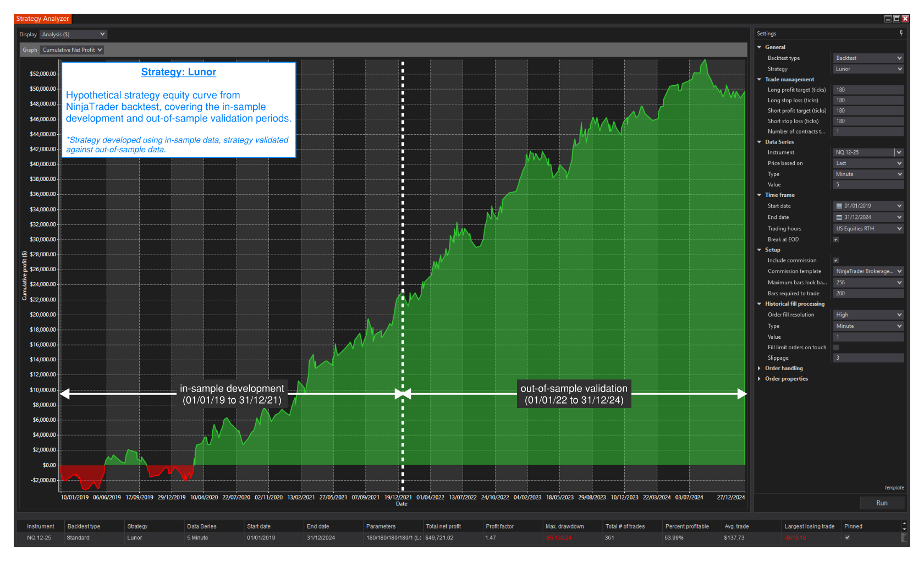Run the backtest
The width and height of the screenshot is (924, 561).
click(882, 503)
